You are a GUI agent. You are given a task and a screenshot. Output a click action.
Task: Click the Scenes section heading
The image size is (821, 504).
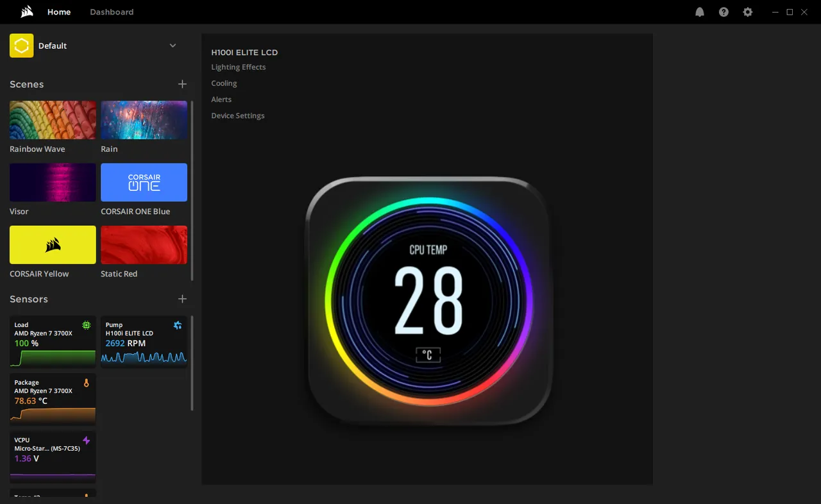pos(26,84)
